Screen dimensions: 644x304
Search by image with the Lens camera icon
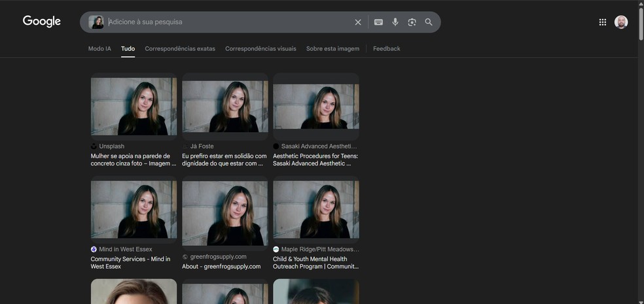tap(412, 22)
